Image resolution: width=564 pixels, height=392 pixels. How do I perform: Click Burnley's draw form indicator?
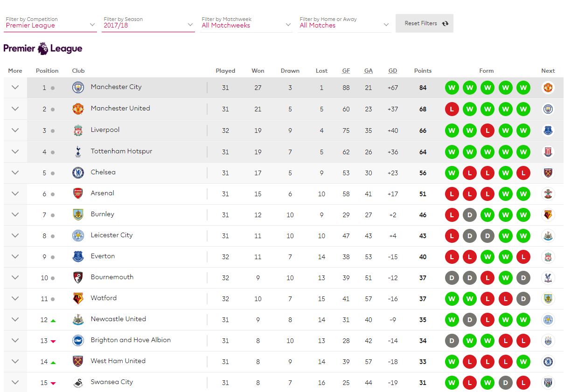pyautogui.click(x=469, y=215)
